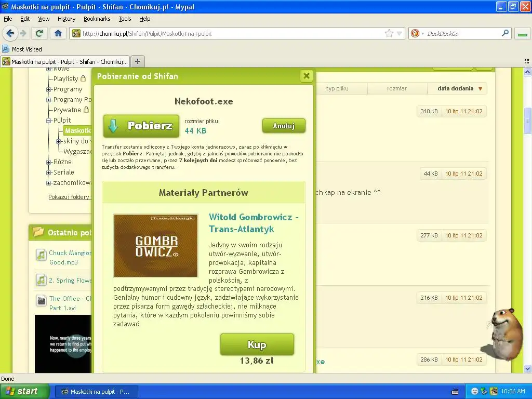
Task: Open the Playlisty folder
Action: coord(65,79)
